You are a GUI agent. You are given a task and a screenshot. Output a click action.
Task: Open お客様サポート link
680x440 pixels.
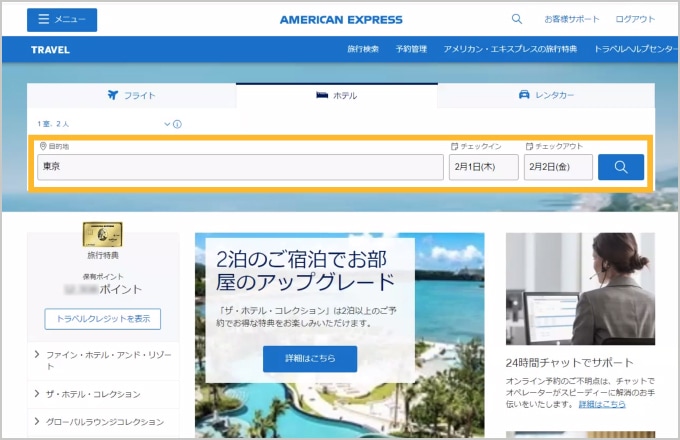572,19
